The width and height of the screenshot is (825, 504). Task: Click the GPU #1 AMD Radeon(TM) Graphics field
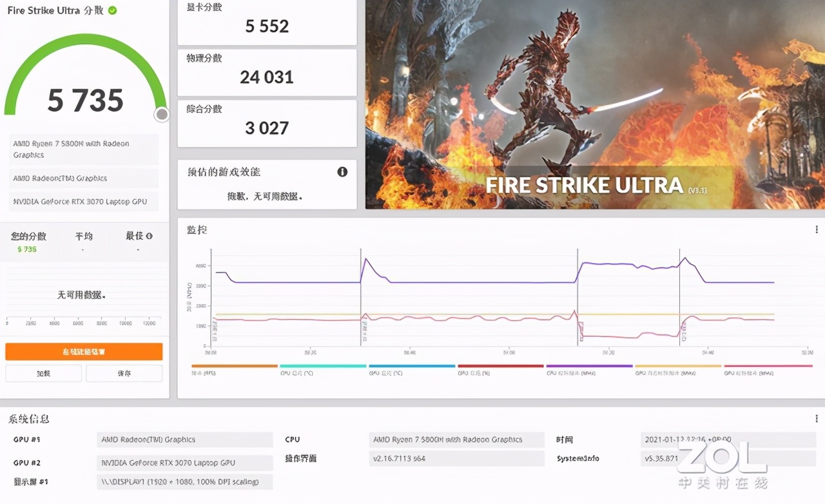click(x=185, y=440)
